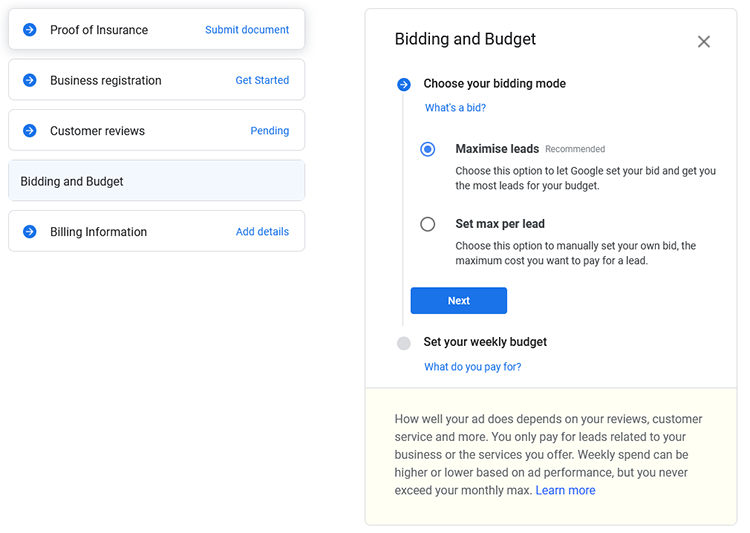Click Pending status on Customer reviews

coord(270,131)
